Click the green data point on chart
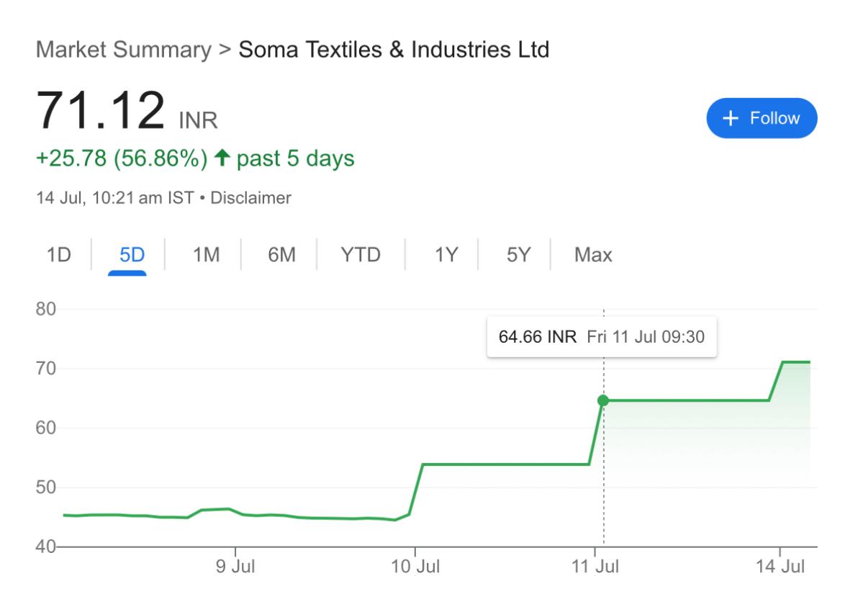 [603, 400]
